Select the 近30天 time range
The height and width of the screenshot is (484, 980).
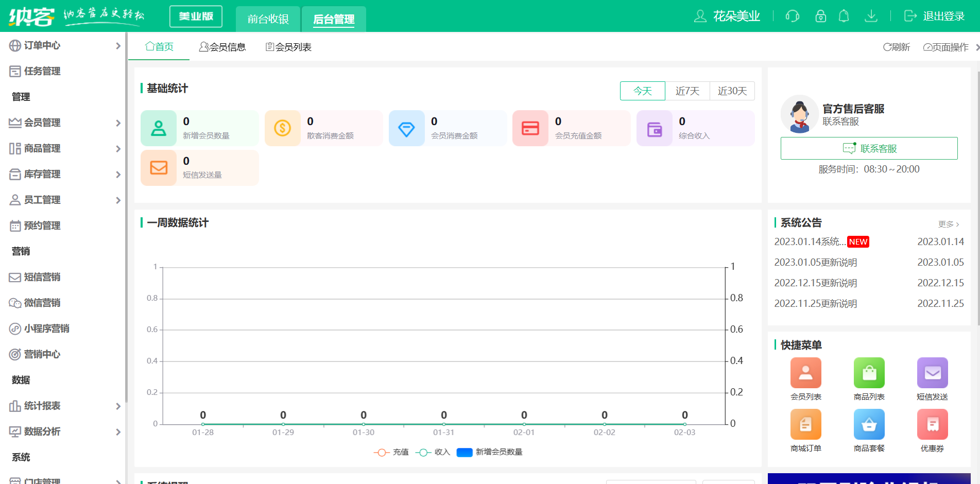pyautogui.click(x=732, y=91)
